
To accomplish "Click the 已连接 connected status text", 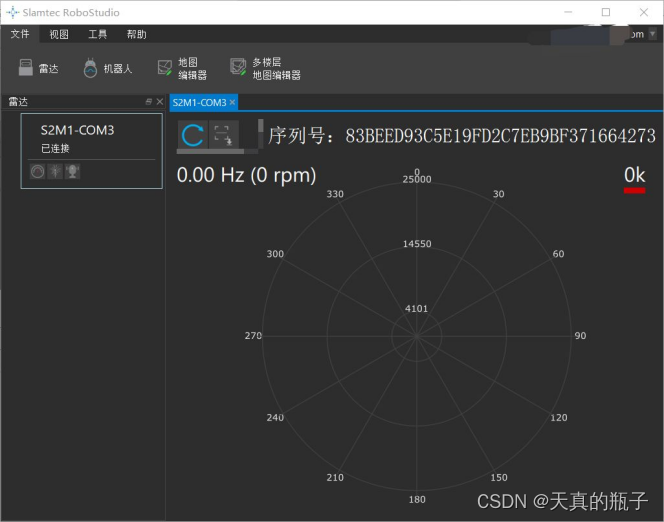I will tap(55, 148).
